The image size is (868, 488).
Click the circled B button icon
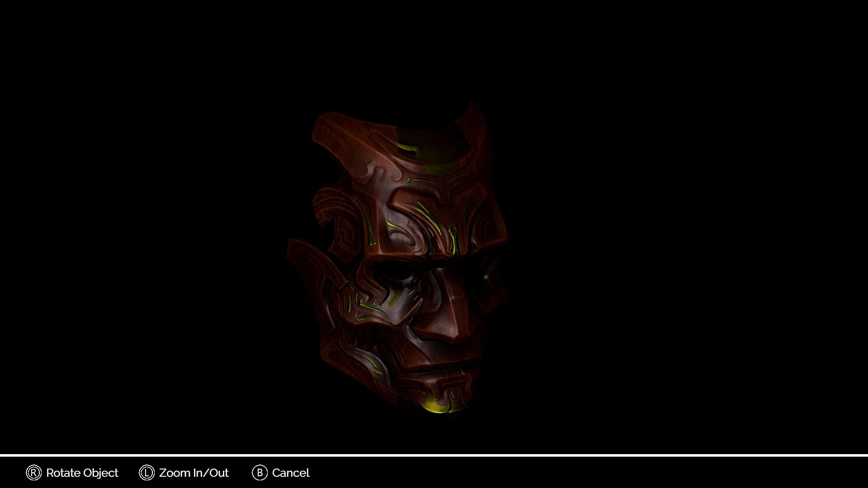pos(259,473)
